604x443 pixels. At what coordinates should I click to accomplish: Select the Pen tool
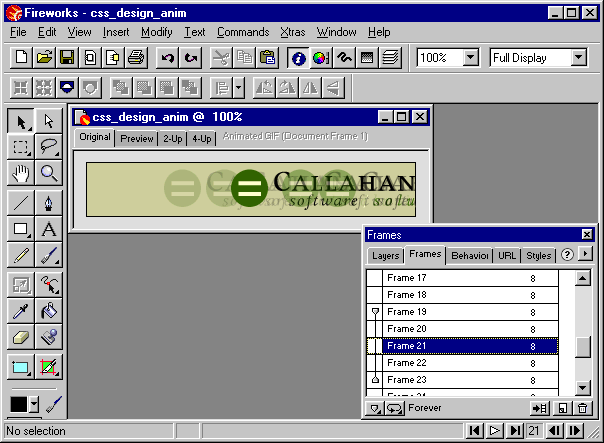pos(49,203)
